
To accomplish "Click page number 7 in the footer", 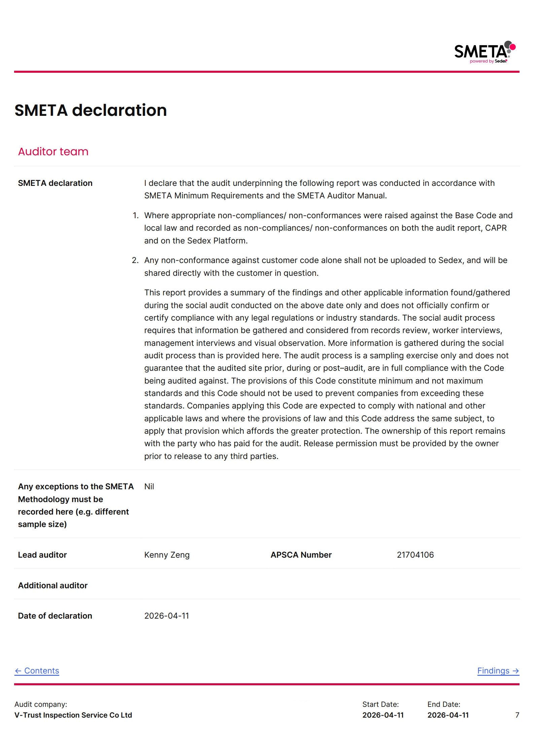I will tap(517, 715).
